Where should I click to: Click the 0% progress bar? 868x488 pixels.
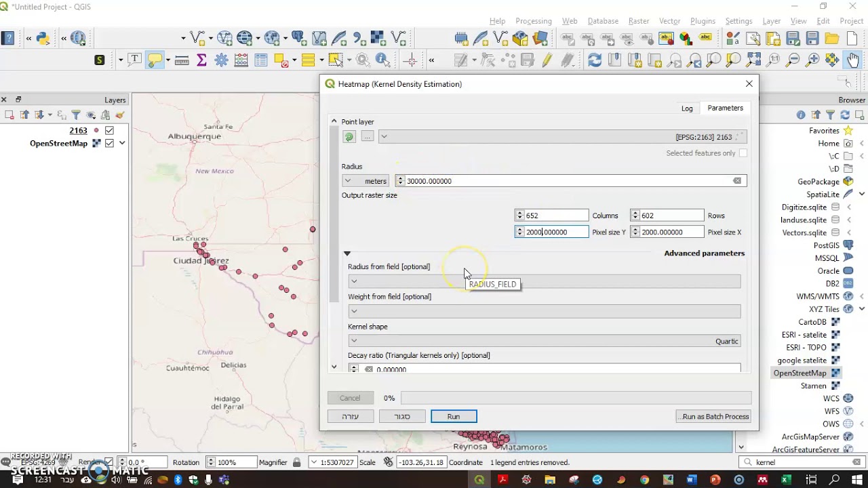click(x=576, y=398)
